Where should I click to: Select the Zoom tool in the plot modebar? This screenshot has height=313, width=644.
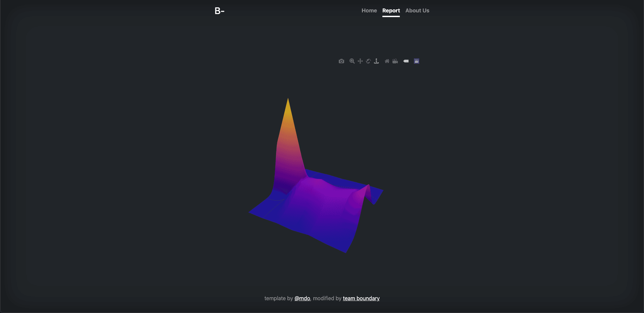click(352, 61)
